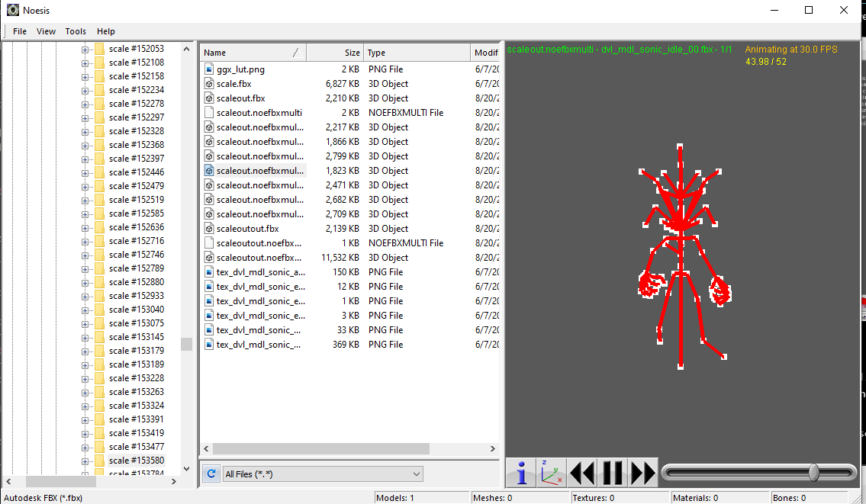The width and height of the screenshot is (866, 504).
Task: Sort files by the Modif column header
Action: (x=485, y=53)
